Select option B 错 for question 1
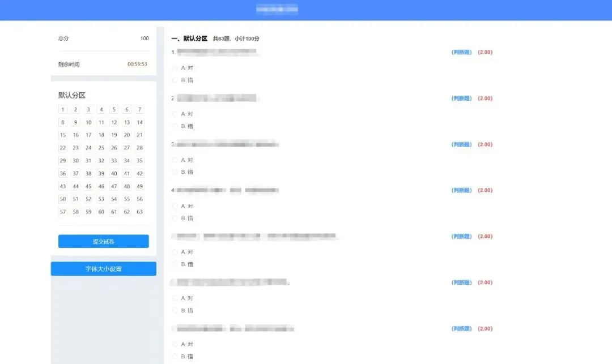This screenshot has height=364, width=612. pyautogui.click(x=175, y=80)
